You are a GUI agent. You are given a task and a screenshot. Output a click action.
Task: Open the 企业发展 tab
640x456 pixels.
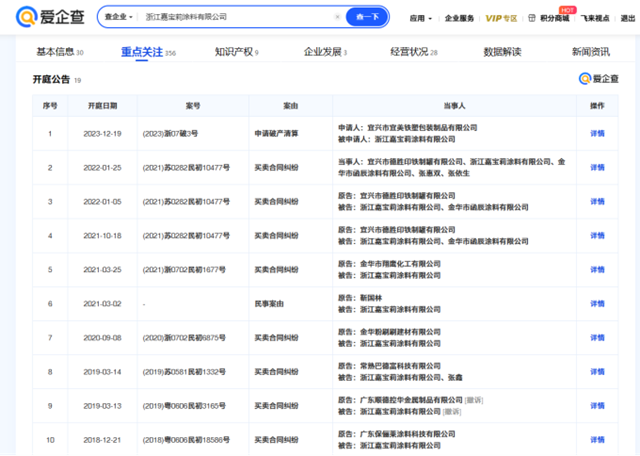(x=325, y=52)
